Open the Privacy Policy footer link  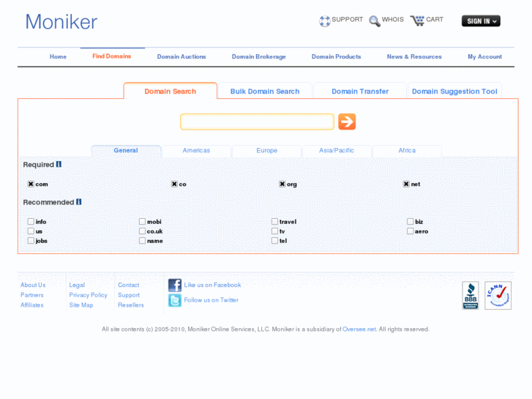89,295
